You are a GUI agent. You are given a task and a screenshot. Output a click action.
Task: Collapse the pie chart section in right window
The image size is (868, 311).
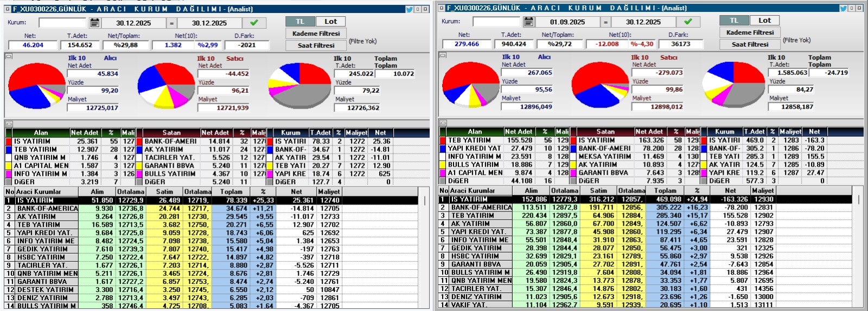pos(443,55)
